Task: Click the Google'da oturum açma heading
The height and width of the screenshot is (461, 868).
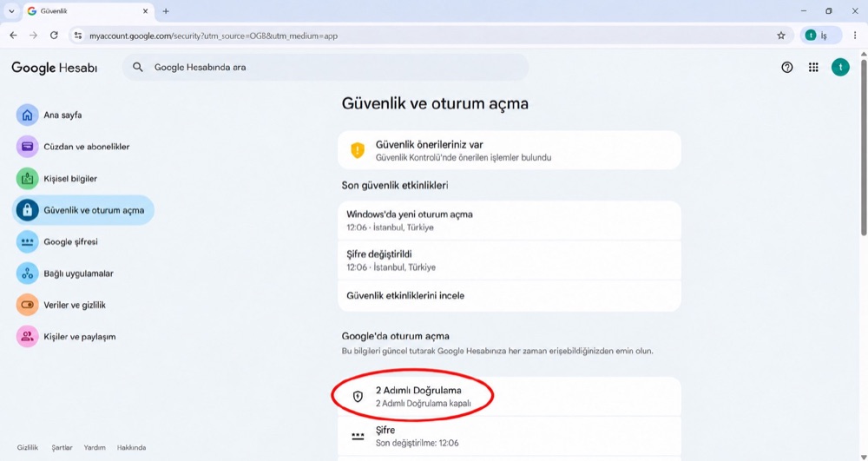Action: tap(395, 336)
